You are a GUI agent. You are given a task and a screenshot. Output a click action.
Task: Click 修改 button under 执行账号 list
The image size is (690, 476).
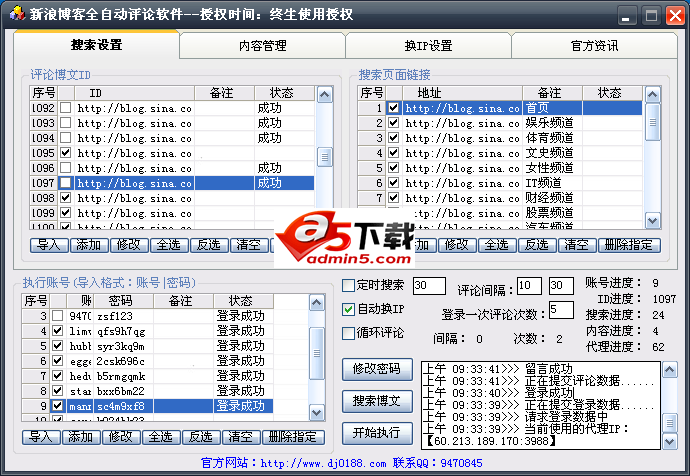click(x=121, y=437)
